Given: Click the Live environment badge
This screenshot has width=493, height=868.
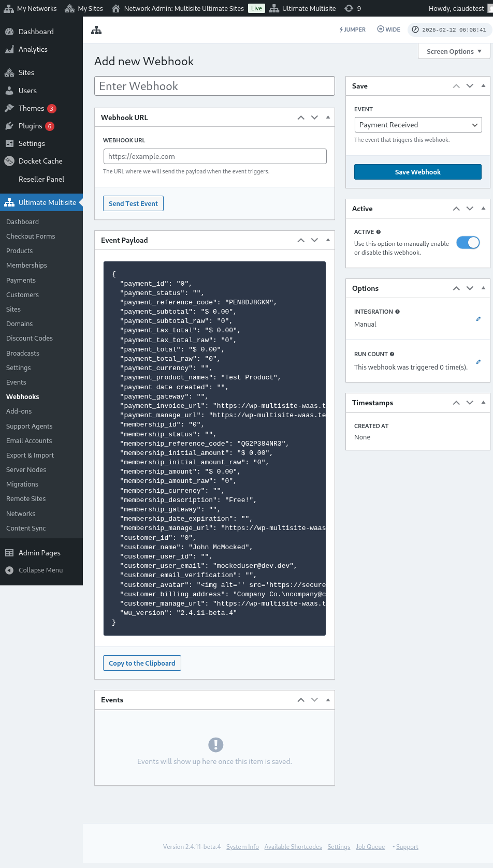Looking at the screenshot, I should tap(256, 8).
